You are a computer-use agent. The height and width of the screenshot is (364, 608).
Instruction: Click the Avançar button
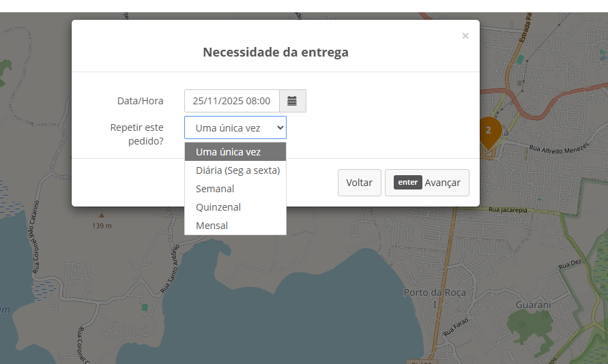pyautogui.click(x=427, y=183)
